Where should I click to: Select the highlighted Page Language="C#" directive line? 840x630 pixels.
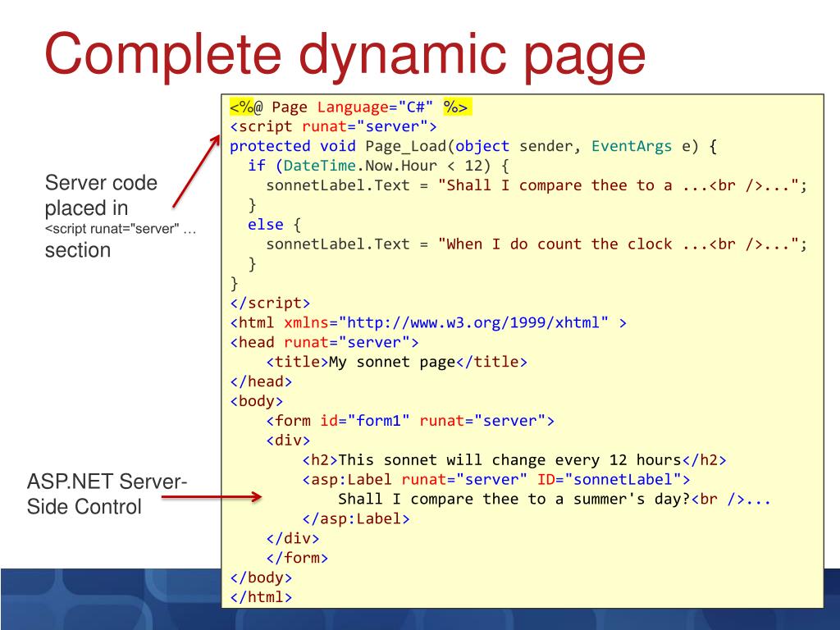(351, 107)
